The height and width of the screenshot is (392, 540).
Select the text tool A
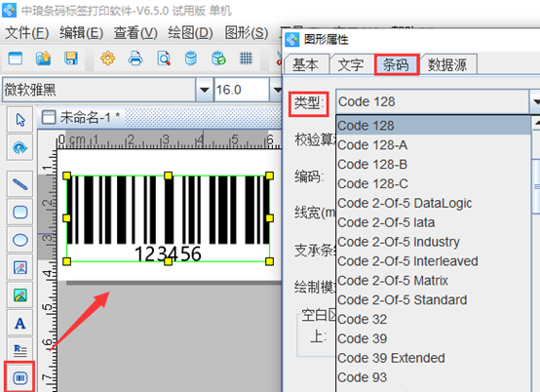[x=19, y=323]
